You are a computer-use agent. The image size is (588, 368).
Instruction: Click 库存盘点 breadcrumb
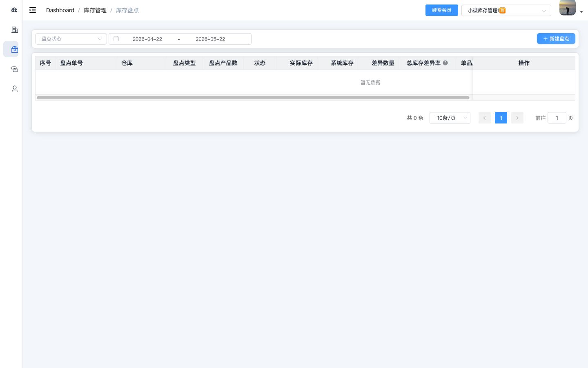click(x=127, y=10)
